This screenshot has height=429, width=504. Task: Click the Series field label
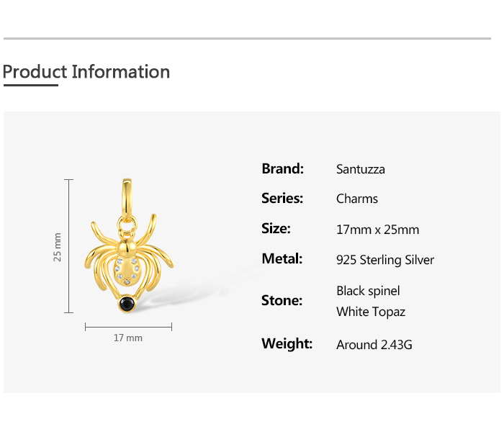(x=282, y=199)
